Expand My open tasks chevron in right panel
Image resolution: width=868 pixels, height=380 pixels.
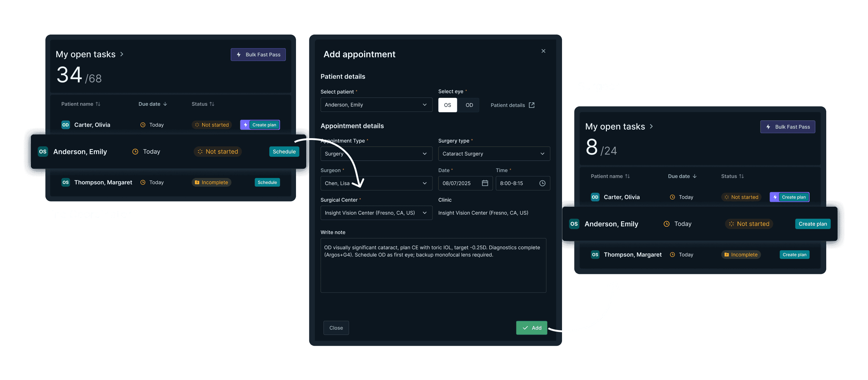tap(651, 127)
